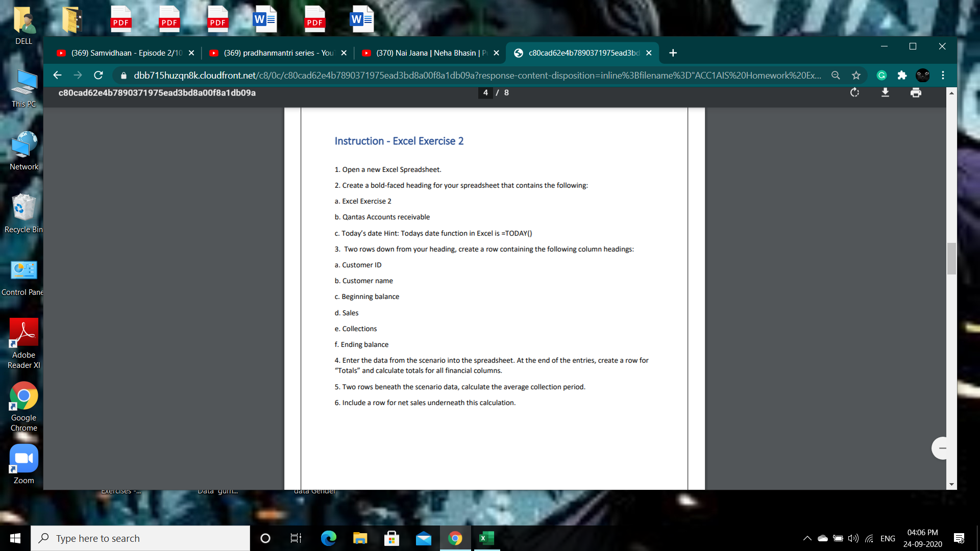Viewport: 980px width, 551px height.
Task: Navigate back with the back arrow
Action: pos(57,75)
